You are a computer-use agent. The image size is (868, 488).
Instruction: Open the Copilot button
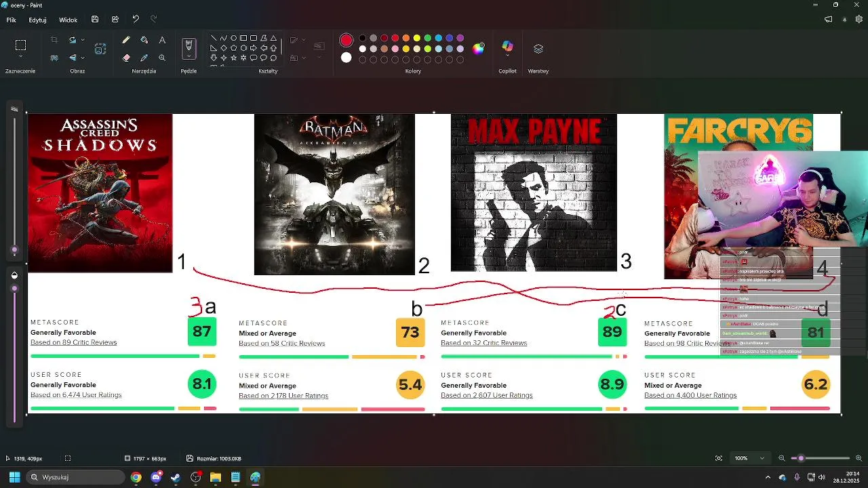click(507, 47)
